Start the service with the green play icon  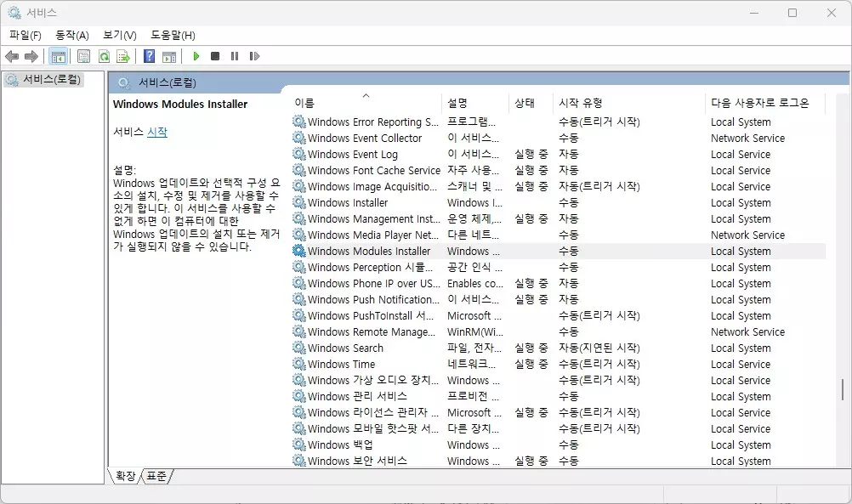pyautogui.click(x=196, y=56)
